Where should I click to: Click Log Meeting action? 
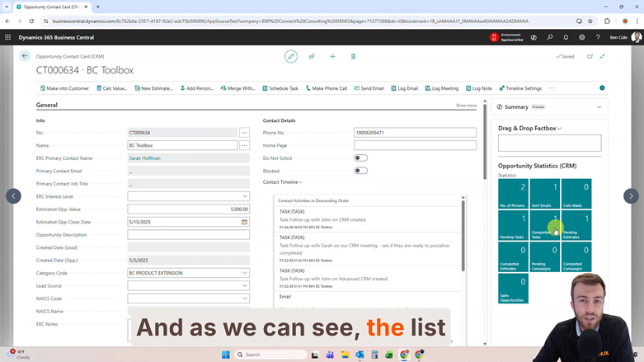pyautogui.click(x=441, y=88)
